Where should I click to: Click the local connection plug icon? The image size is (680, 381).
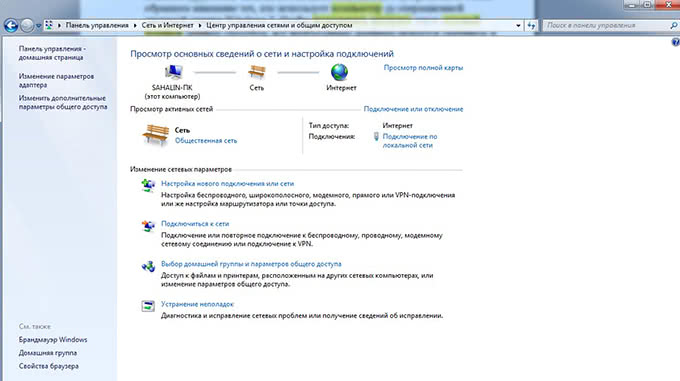tap(376, 137)
